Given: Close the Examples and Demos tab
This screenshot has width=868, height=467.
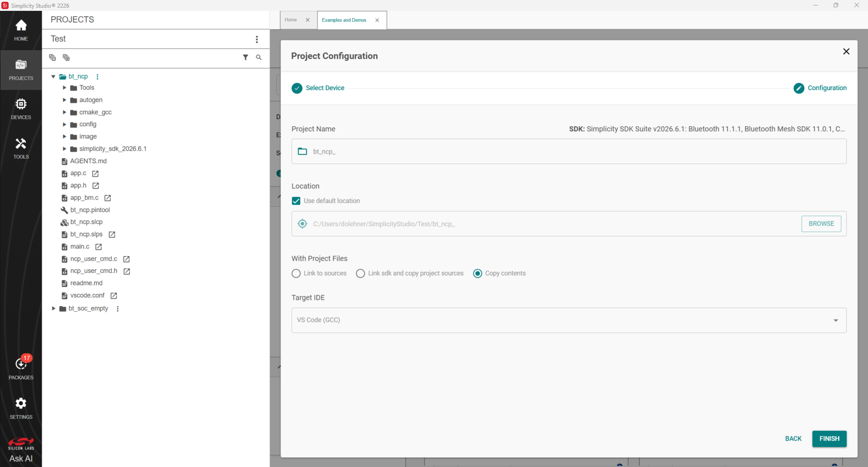Looking at the screenshot, I should pos(377,20).
